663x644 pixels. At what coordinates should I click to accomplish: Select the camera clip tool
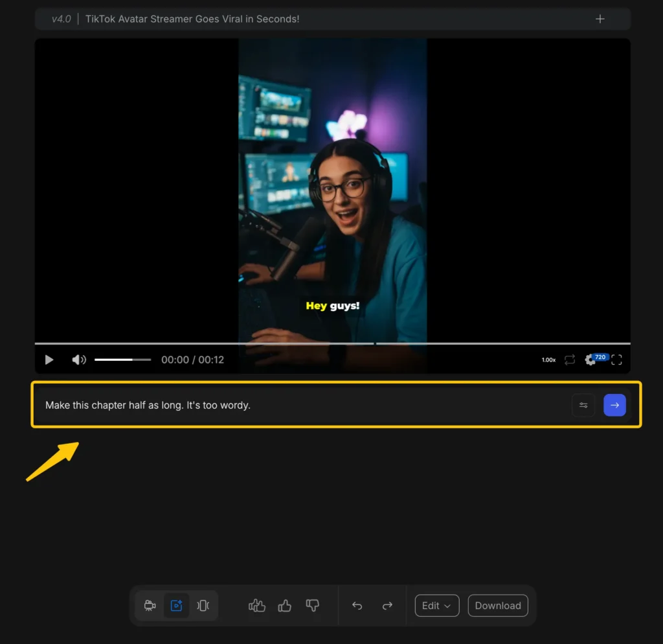[x=150, y=605]
